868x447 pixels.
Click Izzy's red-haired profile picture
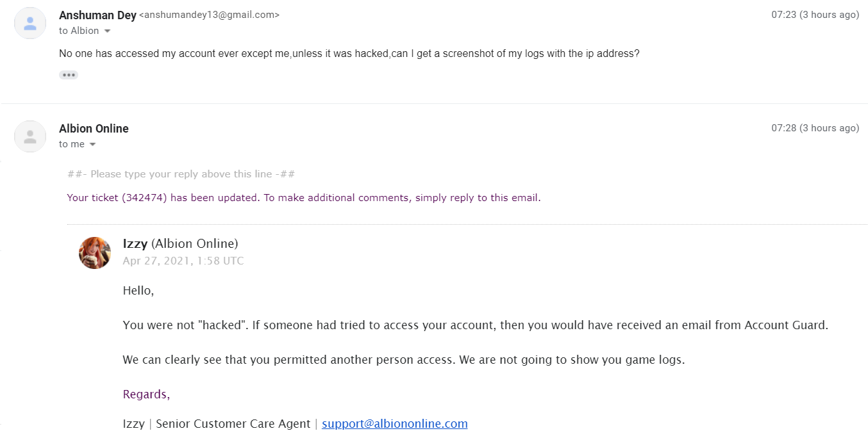[95, 252]
